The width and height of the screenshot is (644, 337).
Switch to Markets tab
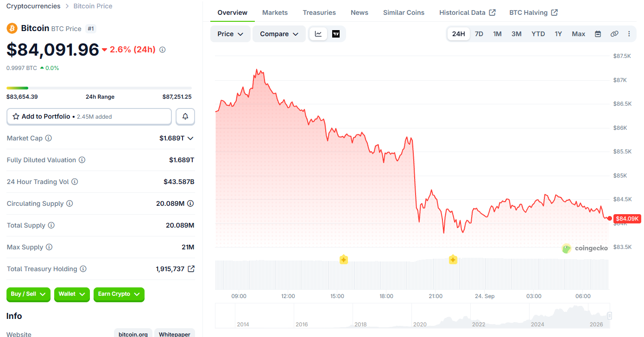[x=275, y=13]
